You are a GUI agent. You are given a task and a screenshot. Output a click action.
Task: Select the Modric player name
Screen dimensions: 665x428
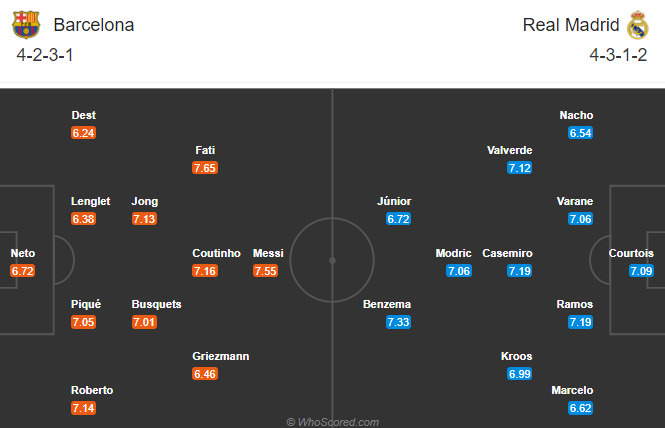(453, 253)
